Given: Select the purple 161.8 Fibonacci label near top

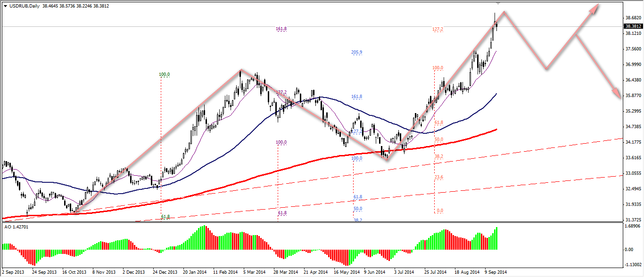Looking at the screenshot, I should (281, 29).
